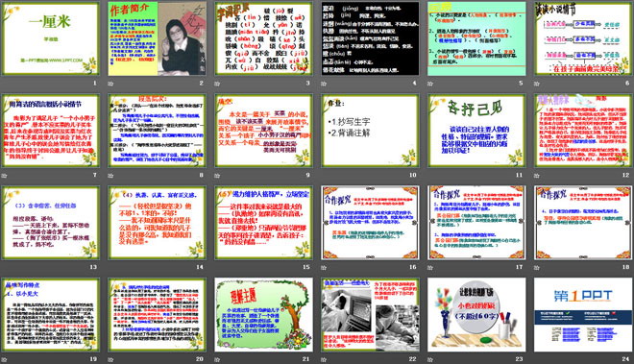Click the animation star icon under slide 16
634x364 pixels.
pos(324,267)
